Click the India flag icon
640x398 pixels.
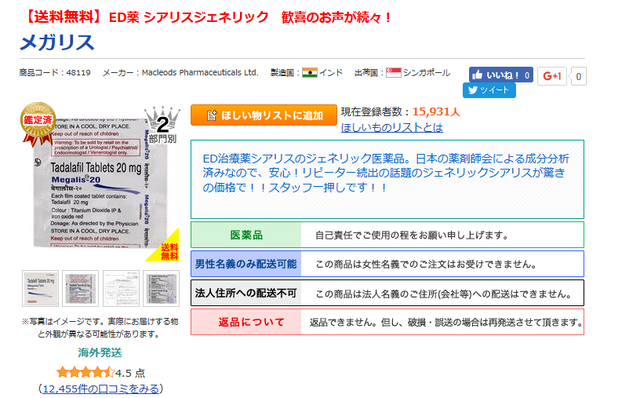tap(309, 73)
